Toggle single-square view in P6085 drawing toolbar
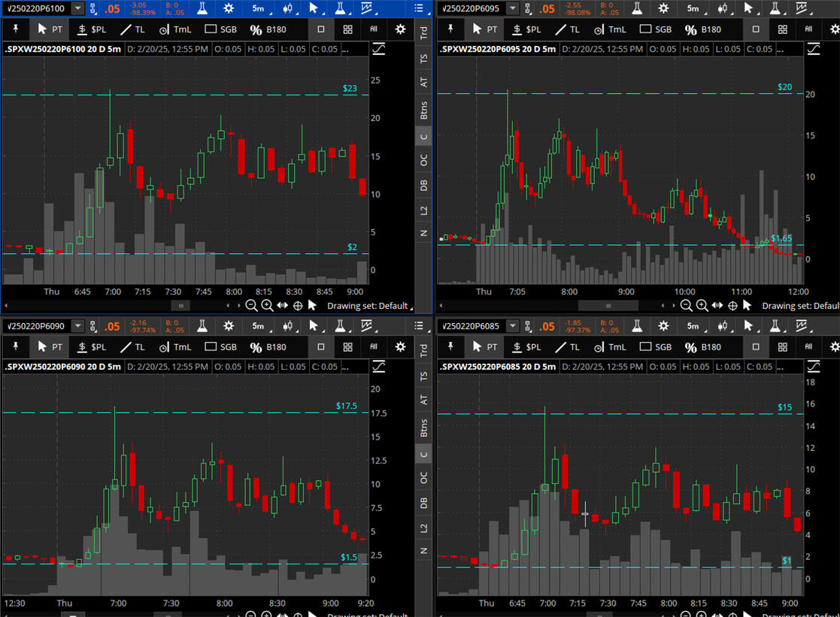840x617 pixels. (x=756, y=346)
